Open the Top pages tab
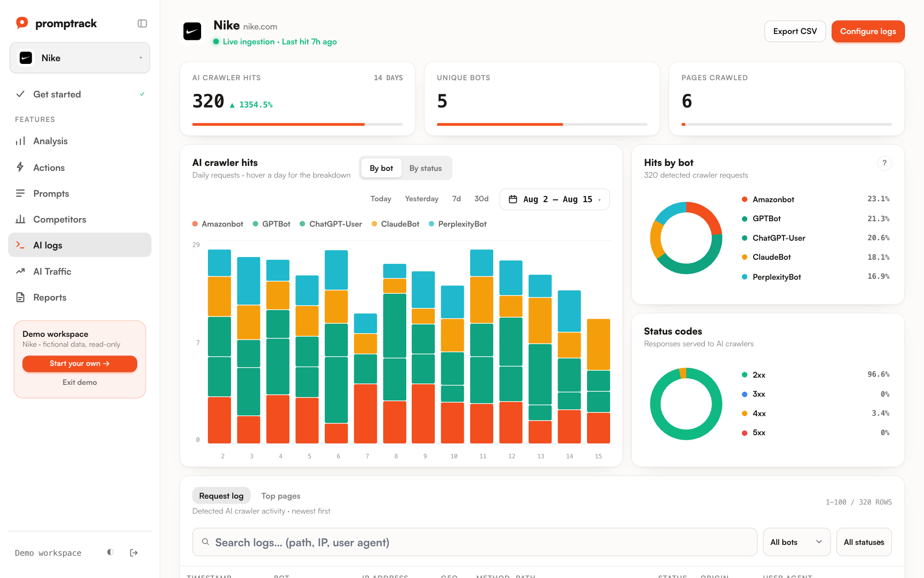Image resolution: width=924 pixels, height=578 pixels. click(281, 496)
